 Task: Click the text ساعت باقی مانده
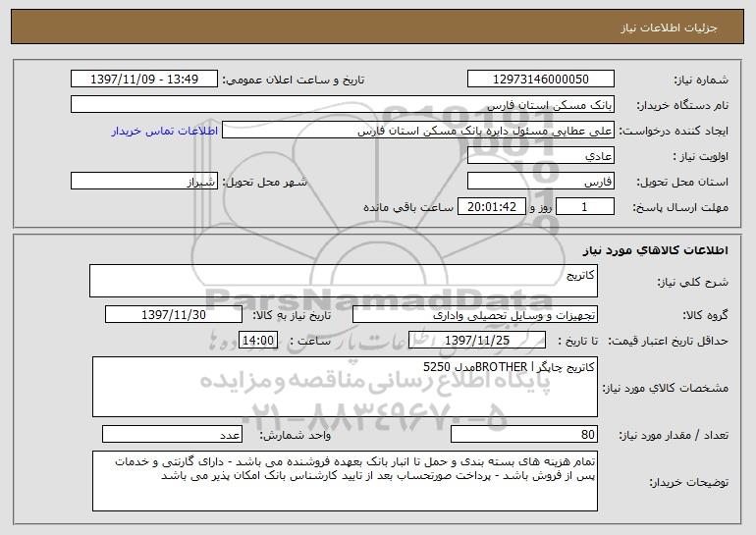[407, 207]
